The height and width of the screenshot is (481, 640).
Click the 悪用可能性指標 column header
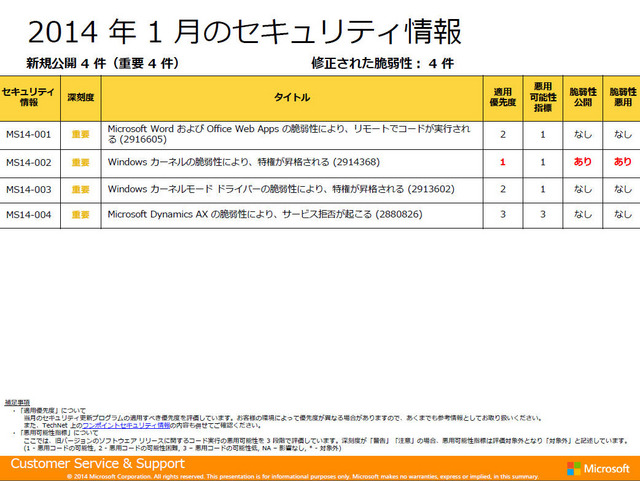click(543, 97)
